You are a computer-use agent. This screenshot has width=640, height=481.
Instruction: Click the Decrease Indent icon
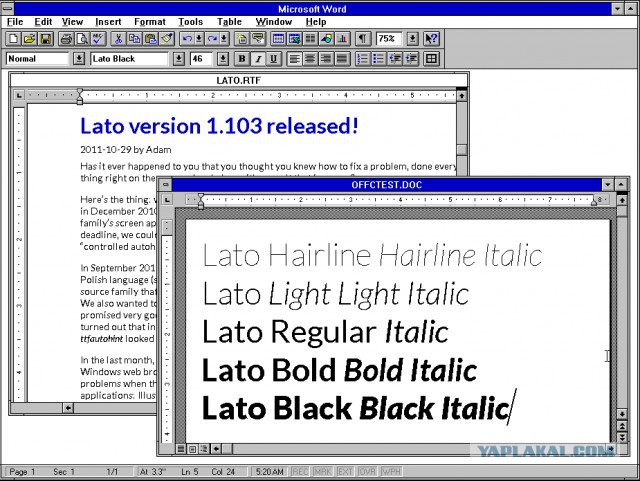tap(395, 59)
